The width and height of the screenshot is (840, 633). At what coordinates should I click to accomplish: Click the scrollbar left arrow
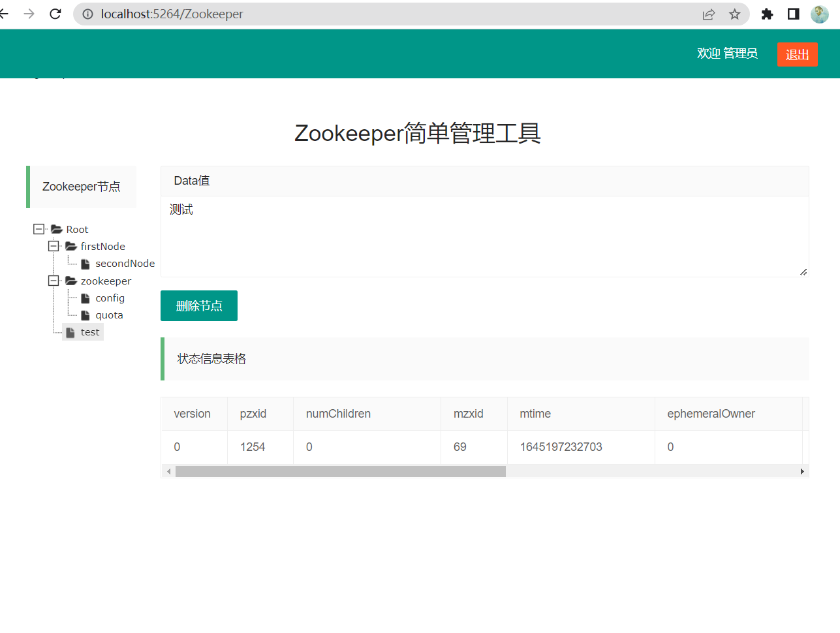pyautogui.click(x=168, y=471)
